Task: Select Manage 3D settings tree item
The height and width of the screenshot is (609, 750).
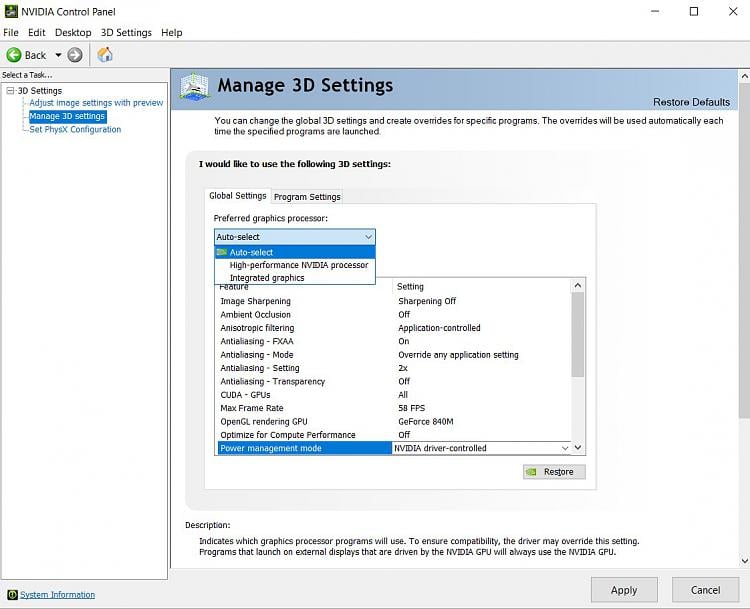Action: [67, 116]
